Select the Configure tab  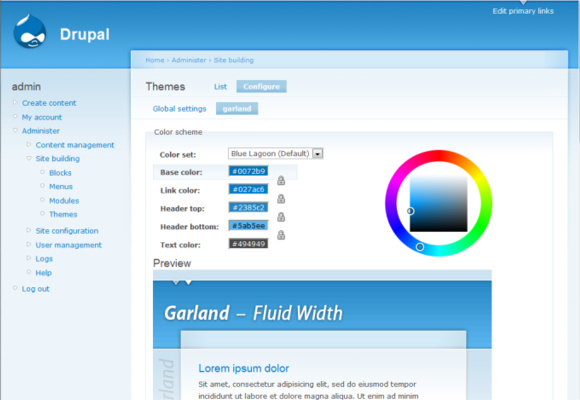(262, 87)
